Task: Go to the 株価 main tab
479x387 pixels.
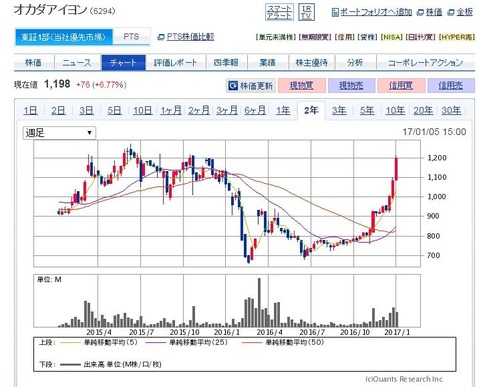Action: pyautogui.click(x=33, y=63)
